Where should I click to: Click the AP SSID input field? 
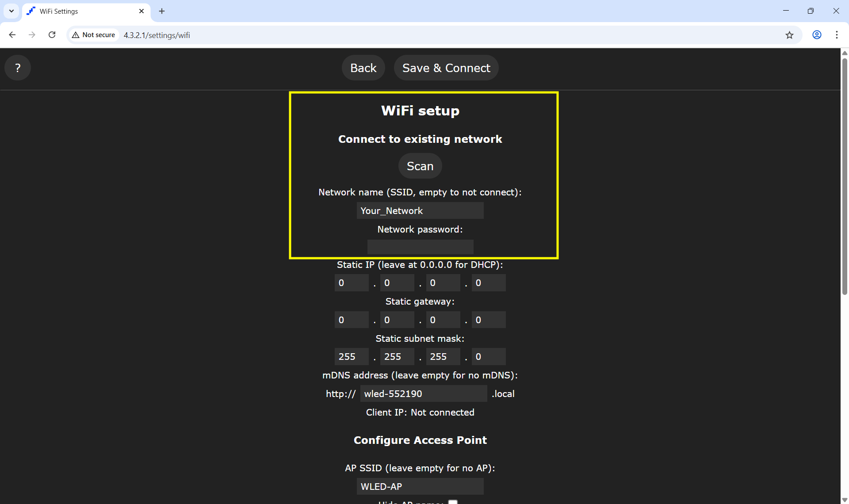(420, 487)
